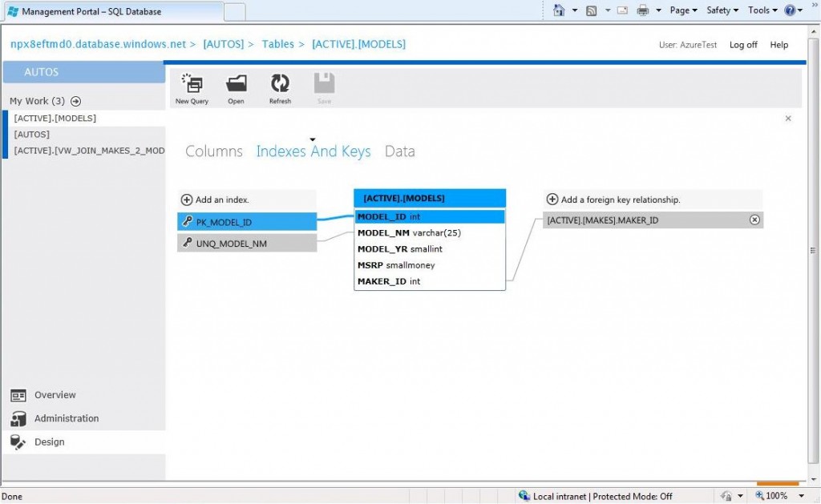Click the Log off link
The width and height of the screenshot is (821, 504).
pos(742,45)
